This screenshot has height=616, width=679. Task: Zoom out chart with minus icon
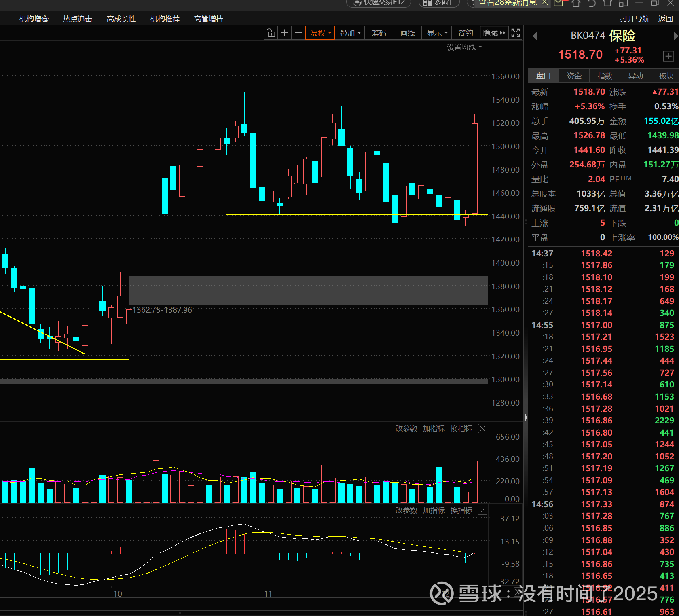pyautogui.click(x=298, y=33)
